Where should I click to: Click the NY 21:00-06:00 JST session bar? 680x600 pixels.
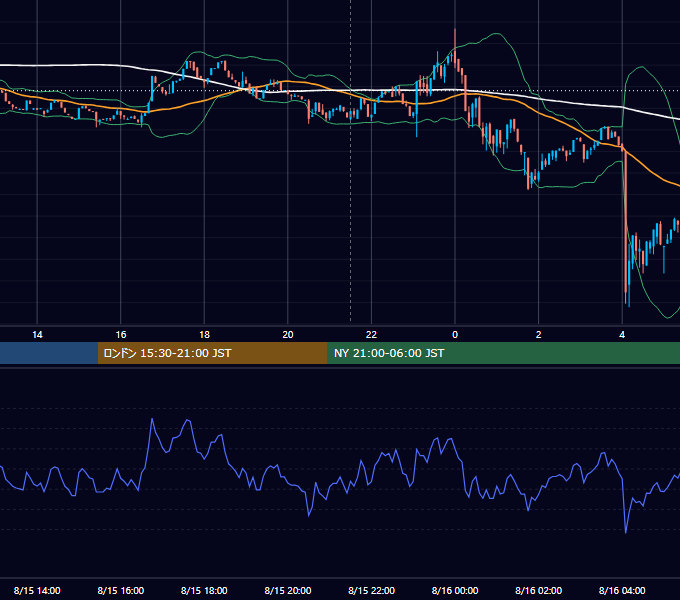503,353
